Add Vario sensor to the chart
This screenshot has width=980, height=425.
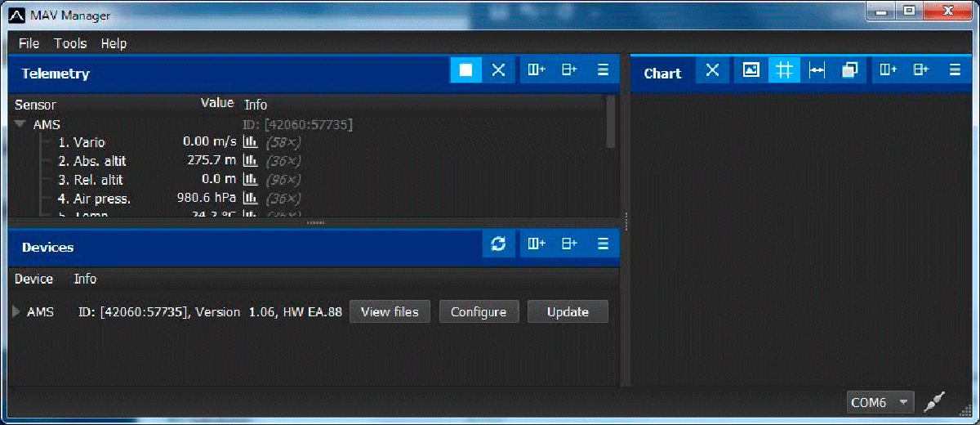pyautogui.click(x=251, y=142)
